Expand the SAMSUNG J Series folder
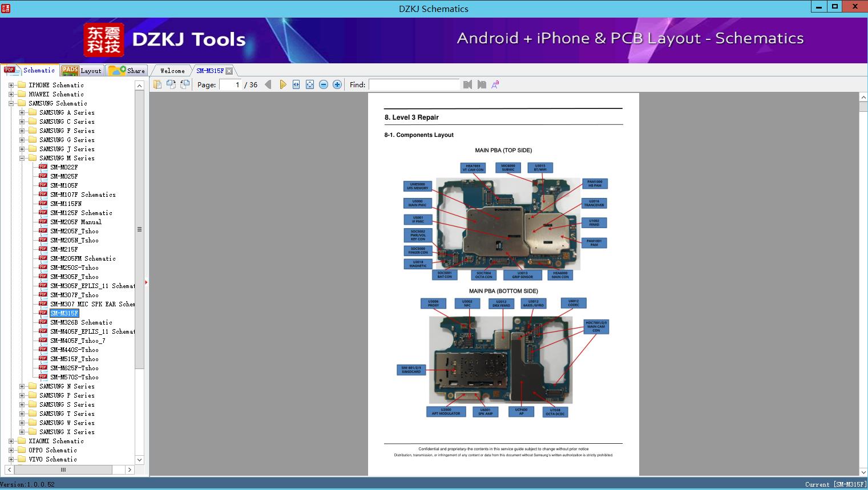This screenshot has width=868, height=490. (22, 149)
